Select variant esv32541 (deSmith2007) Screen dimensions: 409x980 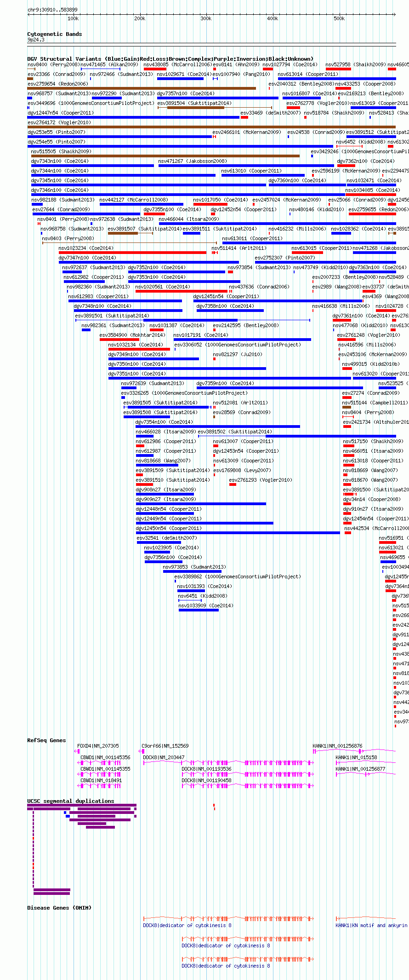[167, 538]
